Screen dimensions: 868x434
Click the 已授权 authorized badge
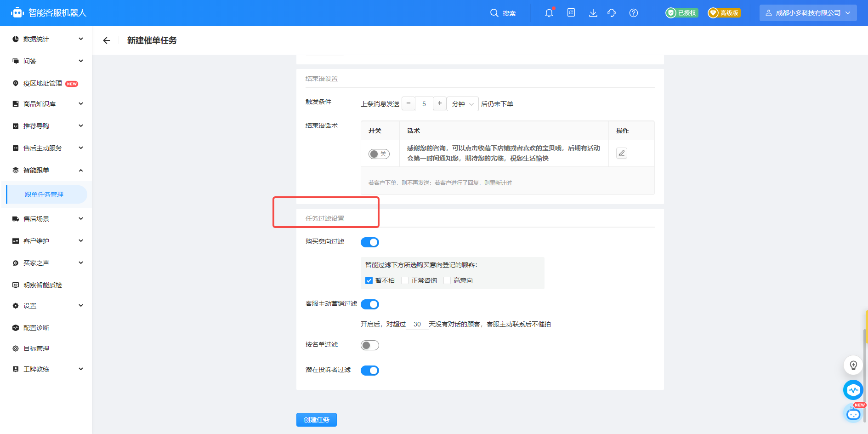point(682,13)
